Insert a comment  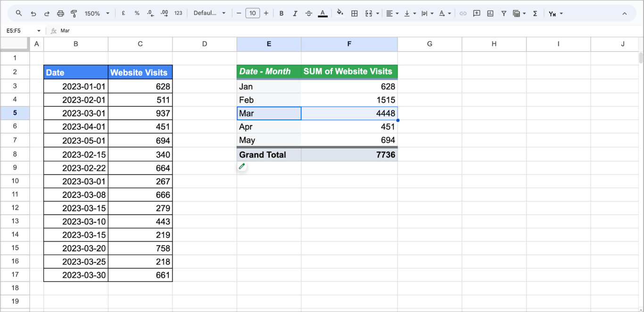(x=477, y=13)
